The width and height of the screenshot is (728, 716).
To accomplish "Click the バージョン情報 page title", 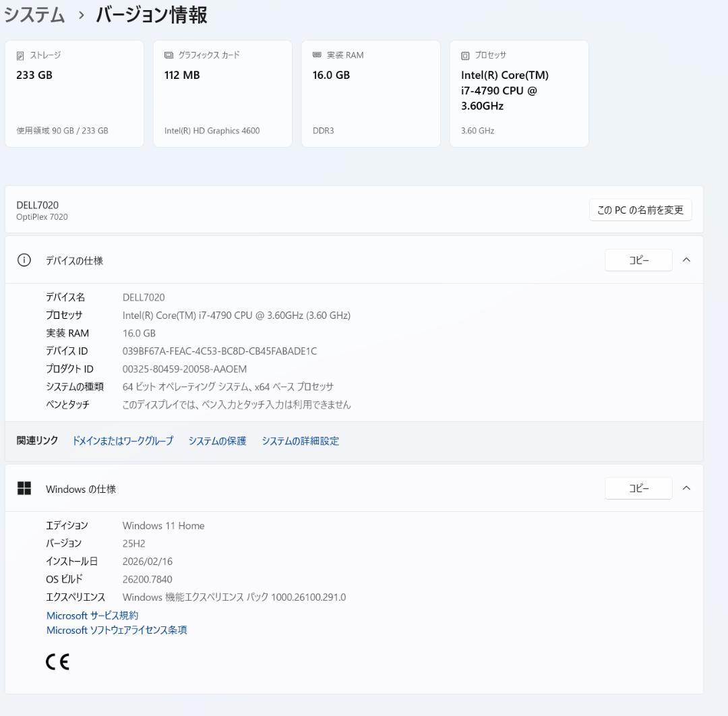I will [x=152, y=15].
